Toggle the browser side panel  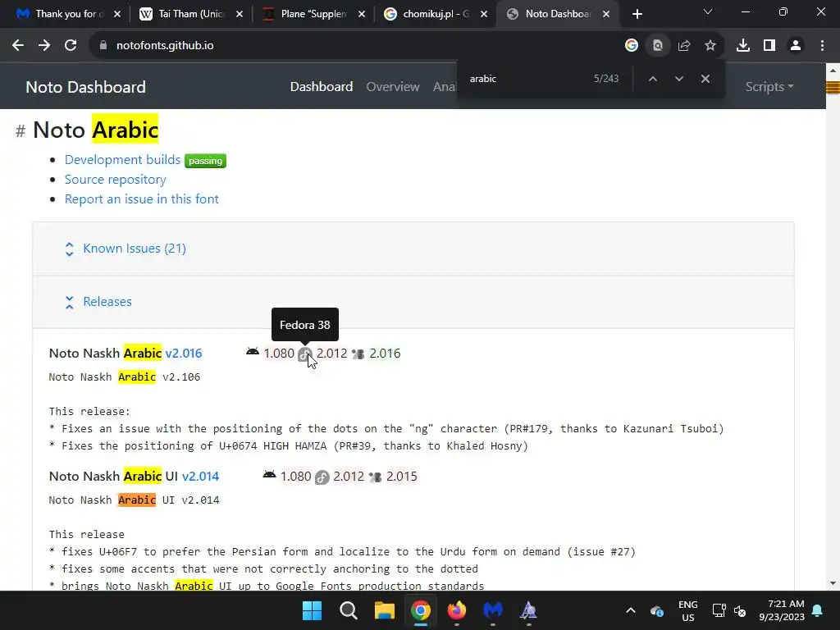(769, 46)
